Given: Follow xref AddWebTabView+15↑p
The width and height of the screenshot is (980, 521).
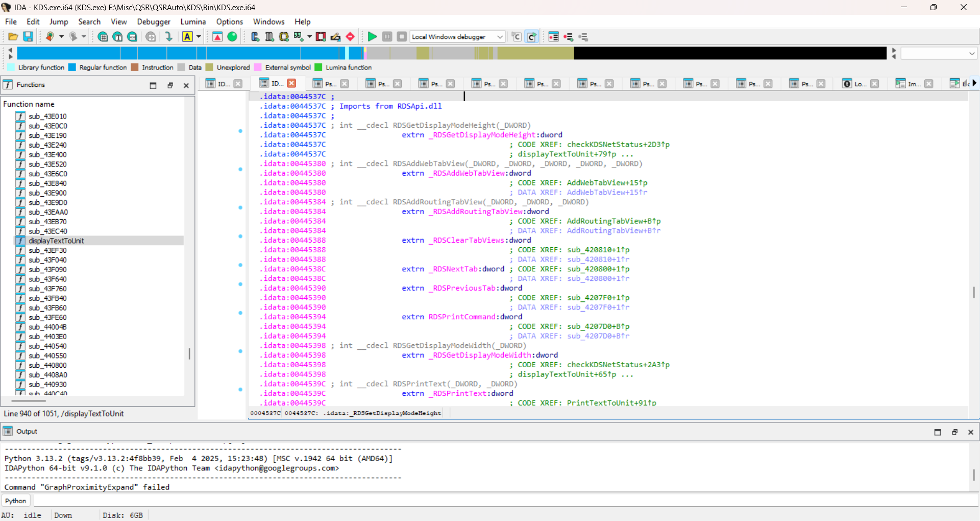Looking at the screenshot, I should click(x=607, y=183).
